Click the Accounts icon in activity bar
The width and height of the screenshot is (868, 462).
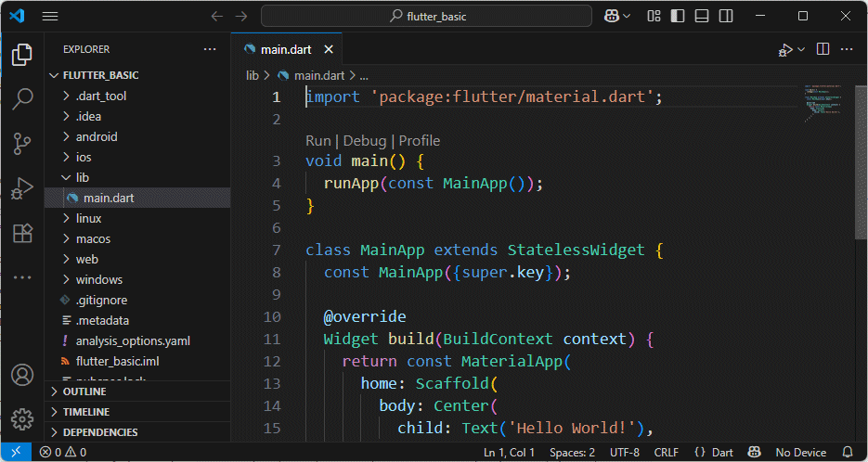tap(22, 376)
